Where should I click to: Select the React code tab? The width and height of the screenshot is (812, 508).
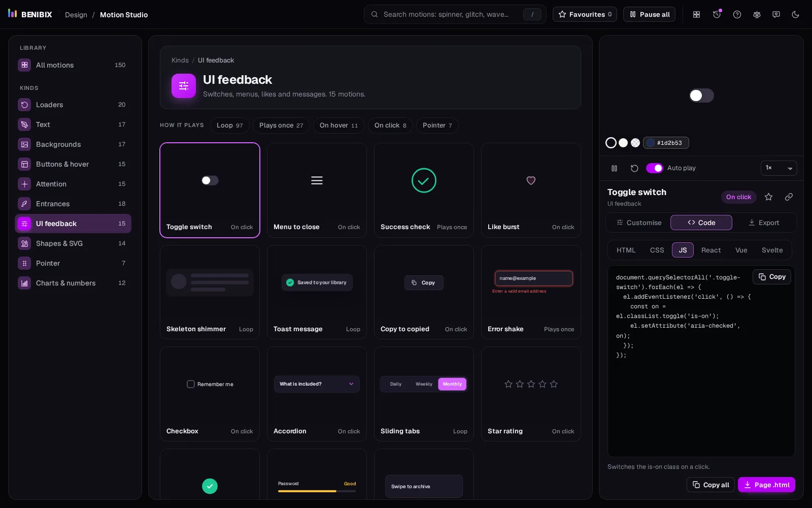[711, 250]
